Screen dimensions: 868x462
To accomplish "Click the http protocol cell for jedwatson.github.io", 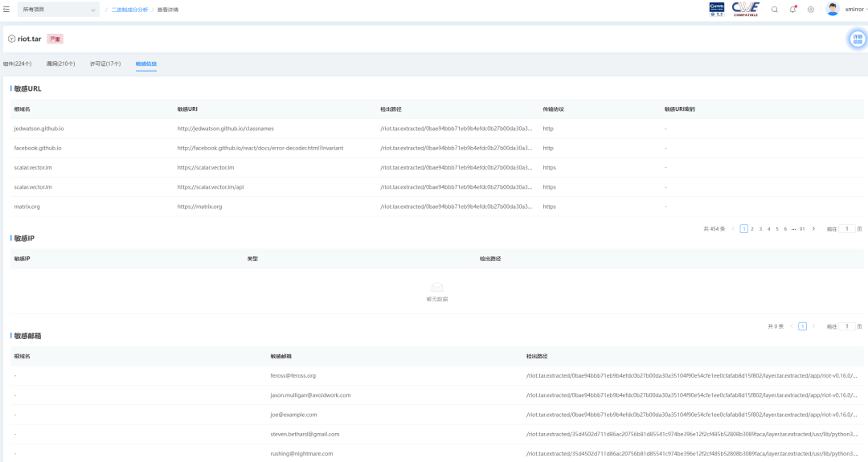I will tap(548, 129).
